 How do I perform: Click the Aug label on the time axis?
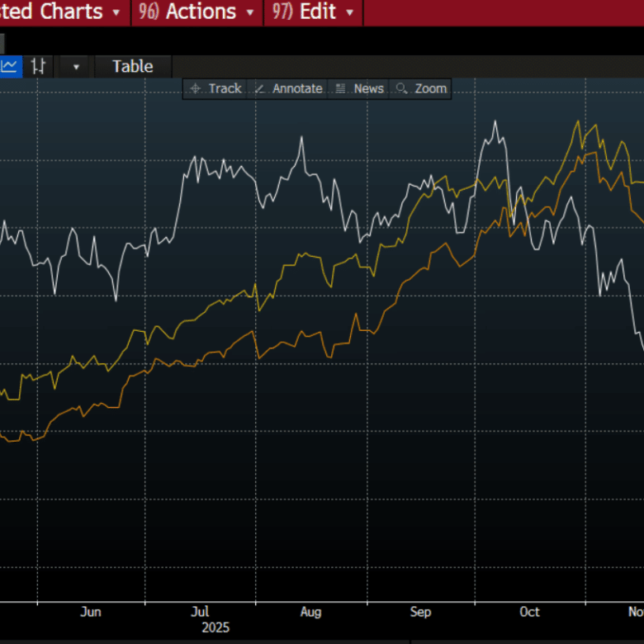click(310, 612)
